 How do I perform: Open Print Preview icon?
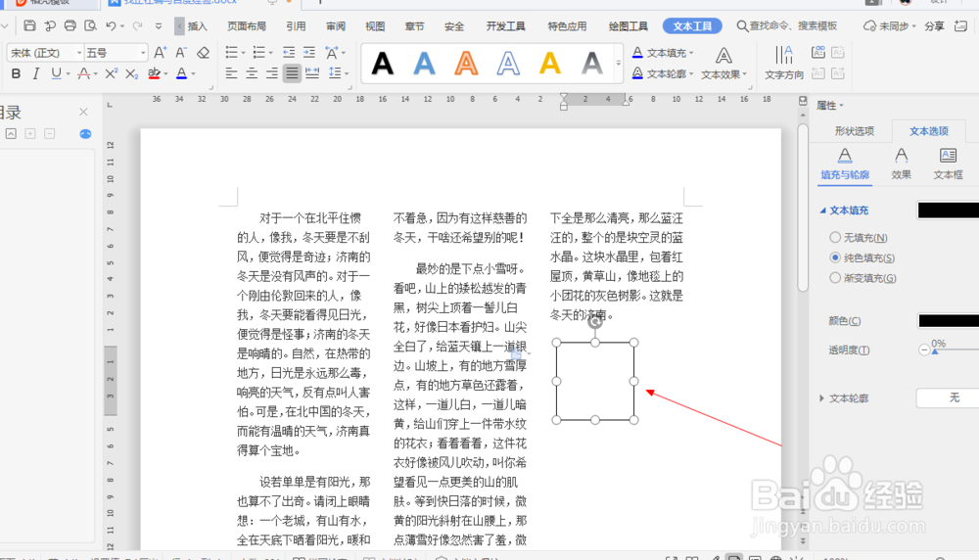[90, 25]
